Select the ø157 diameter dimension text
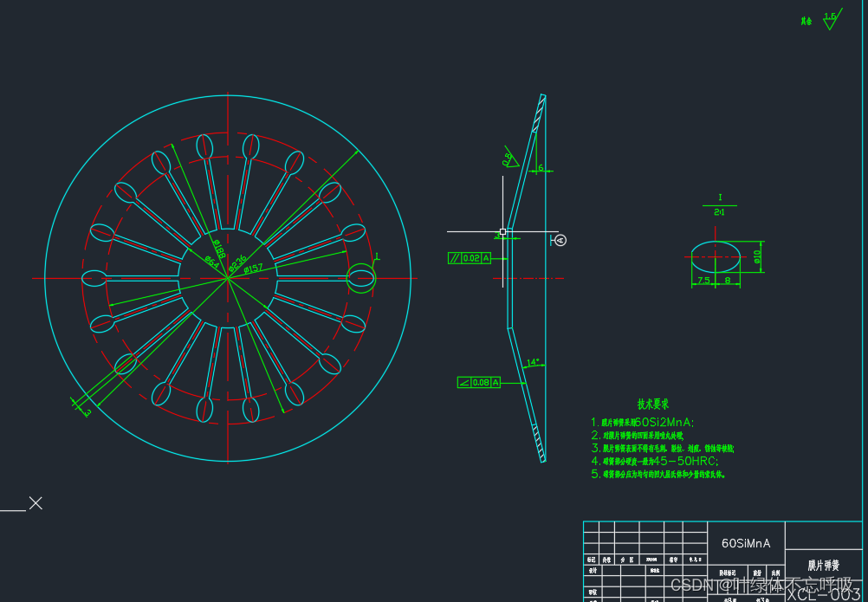 pyautogui.click(x=254, y=269)
